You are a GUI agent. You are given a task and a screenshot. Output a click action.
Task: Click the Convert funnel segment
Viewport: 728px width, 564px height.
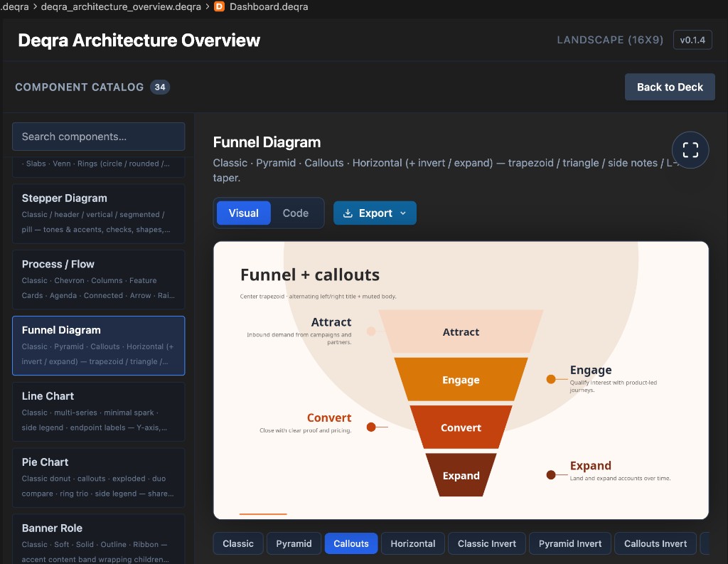pyautogui.click(x=461, y=427)
